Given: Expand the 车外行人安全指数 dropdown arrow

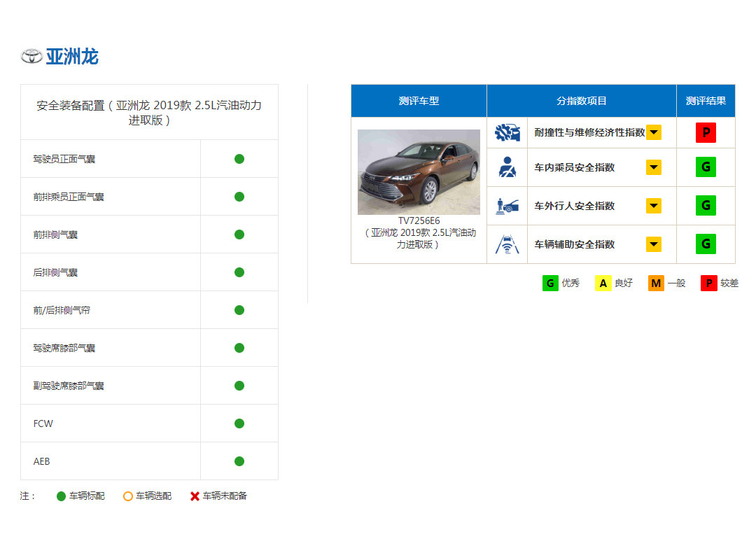Looking at the screenshot, I should pos(653,206).
